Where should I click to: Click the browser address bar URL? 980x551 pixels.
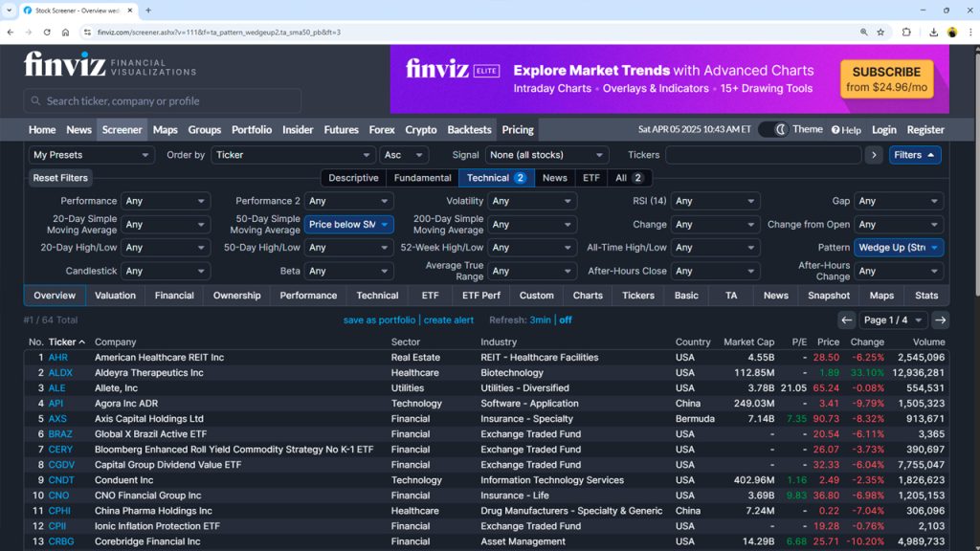pos(219,33)
